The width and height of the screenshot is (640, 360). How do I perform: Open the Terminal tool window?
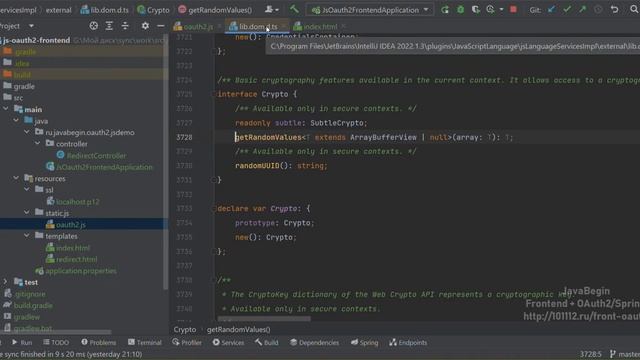[x=144, y=342]
